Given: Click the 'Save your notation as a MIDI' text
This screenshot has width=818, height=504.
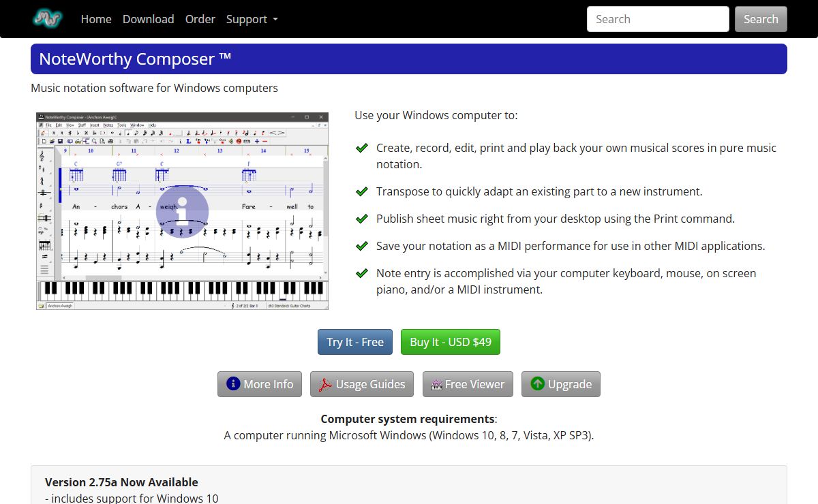Looking at the screenshot, I should point(571,246).
